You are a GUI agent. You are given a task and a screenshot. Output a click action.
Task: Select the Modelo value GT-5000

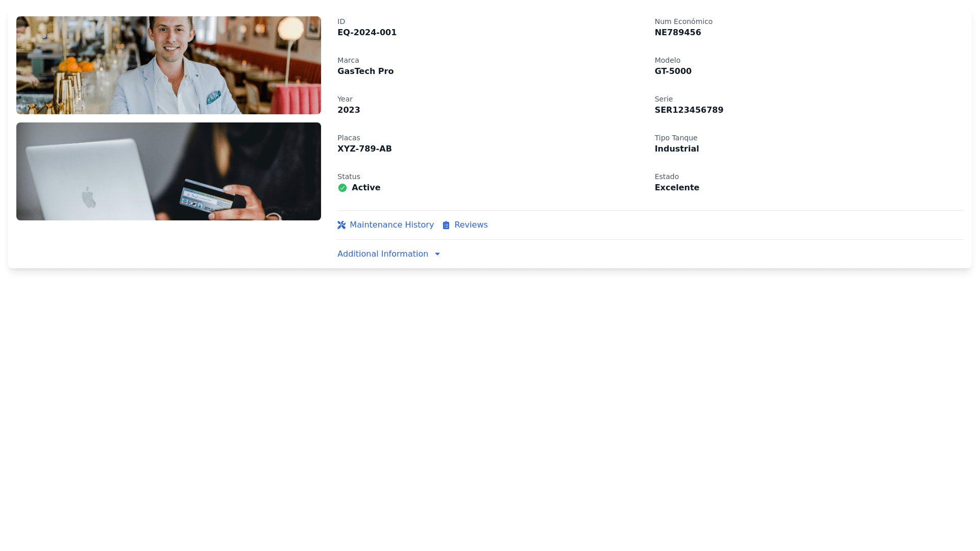pyautogui.click(x=673, y=71)
